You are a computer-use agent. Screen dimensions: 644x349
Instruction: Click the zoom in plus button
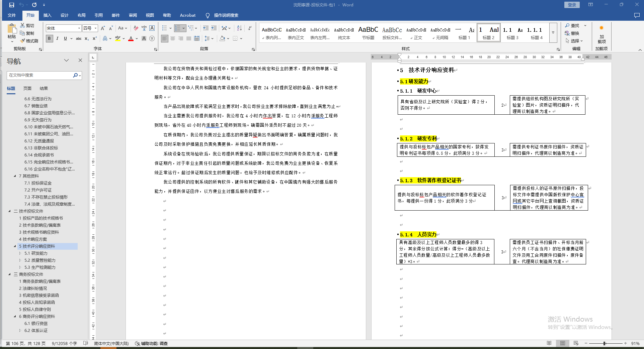pyautogui.click(x=625, y=343)
